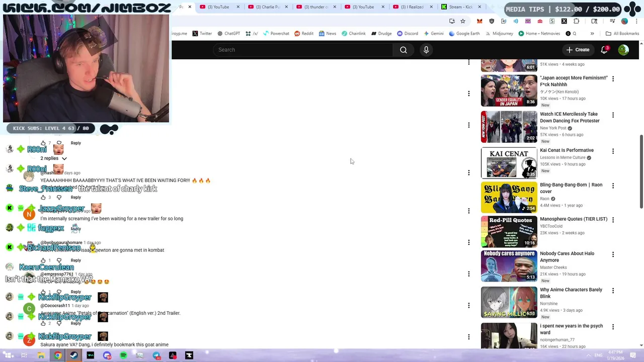This screenshot has width=644, height=362.
Task: Open the /x/ bookmark
Action: tap(252, 34)
